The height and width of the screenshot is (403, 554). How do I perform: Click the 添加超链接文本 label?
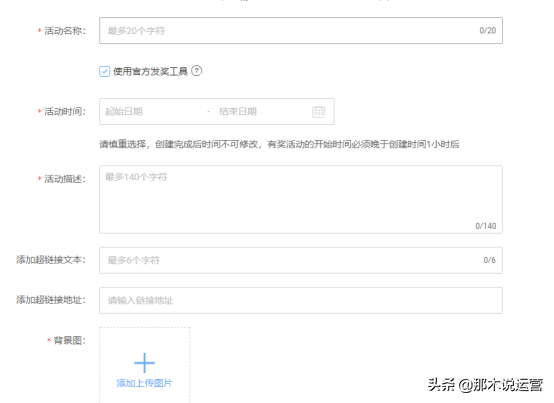pos(51,260)
